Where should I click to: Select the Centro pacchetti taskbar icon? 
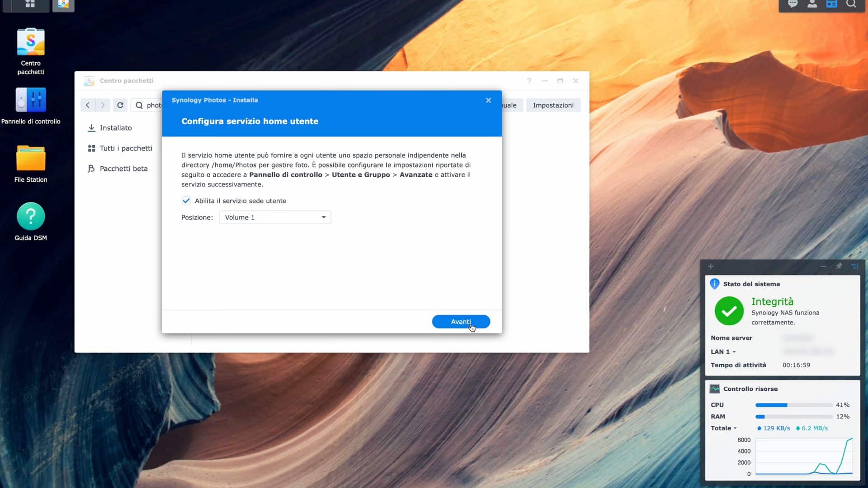tap(63, 4)
